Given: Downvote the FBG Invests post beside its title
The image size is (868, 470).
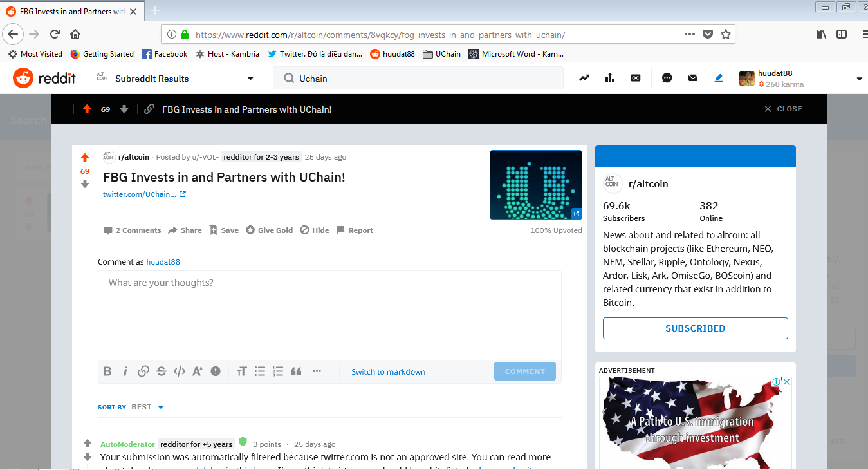Looking at the screenshot, I should click(x=85, y=184).
